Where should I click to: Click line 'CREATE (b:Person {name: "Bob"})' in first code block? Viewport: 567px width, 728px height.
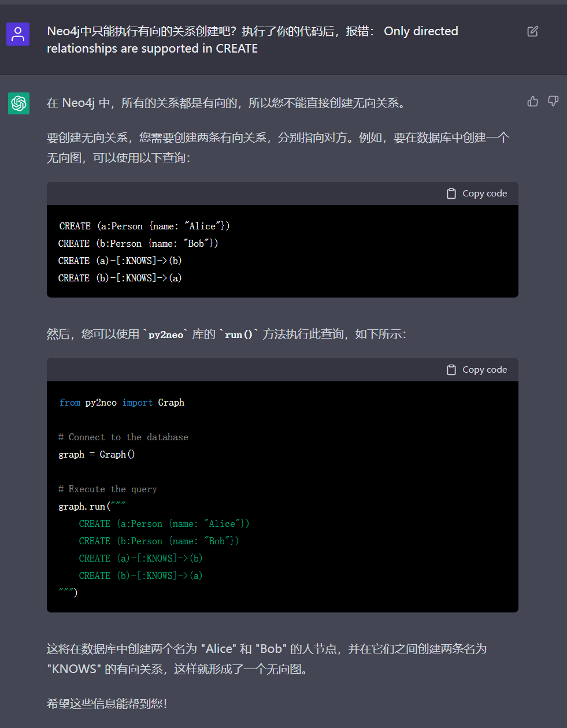pyautogui.click(x=138, y=243)
